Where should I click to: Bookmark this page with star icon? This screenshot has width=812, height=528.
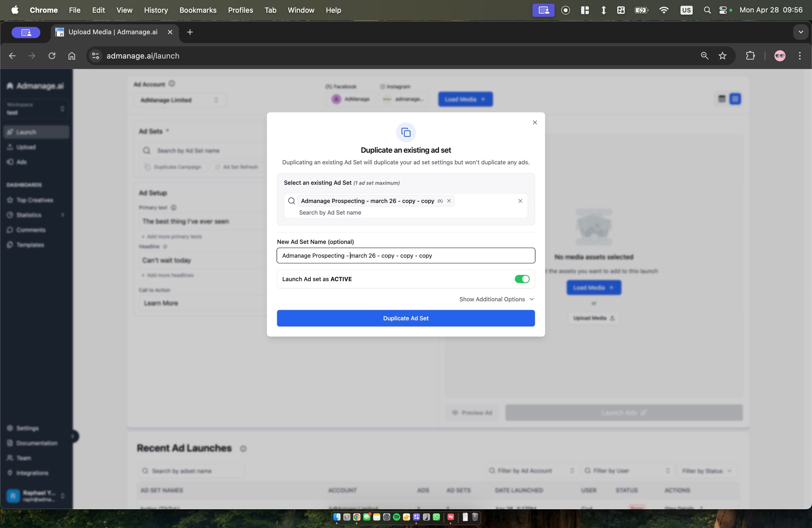click(722, 56)
